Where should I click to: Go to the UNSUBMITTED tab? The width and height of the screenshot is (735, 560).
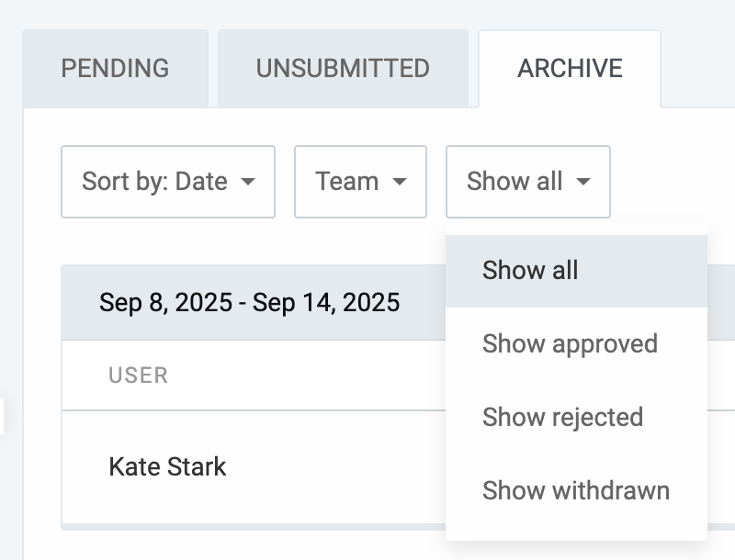coord(343,69)
